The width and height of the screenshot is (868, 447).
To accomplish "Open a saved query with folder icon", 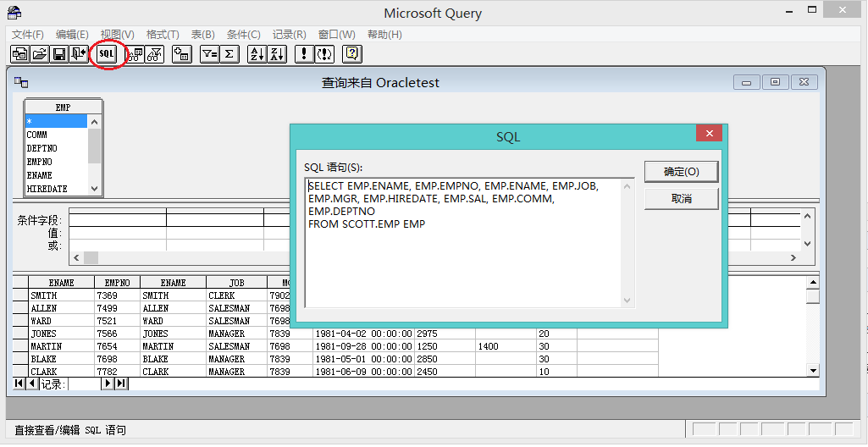I will click(x=40, y=54).
